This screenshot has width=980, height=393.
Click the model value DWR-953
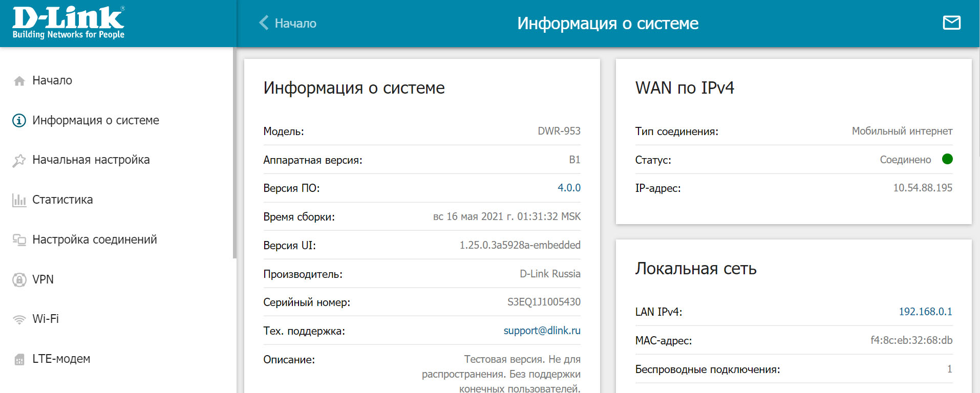pyautogui.click(x=559, y=131)
